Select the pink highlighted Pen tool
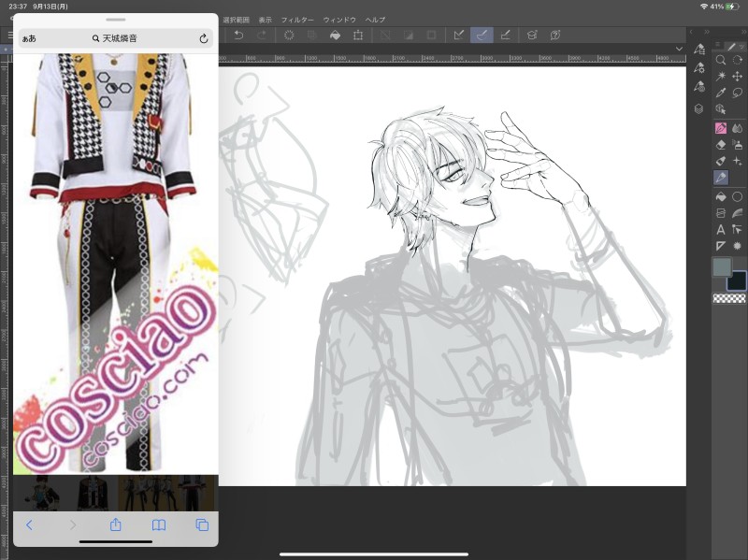This screenshot has width=748, height=560. click(721, 128)
